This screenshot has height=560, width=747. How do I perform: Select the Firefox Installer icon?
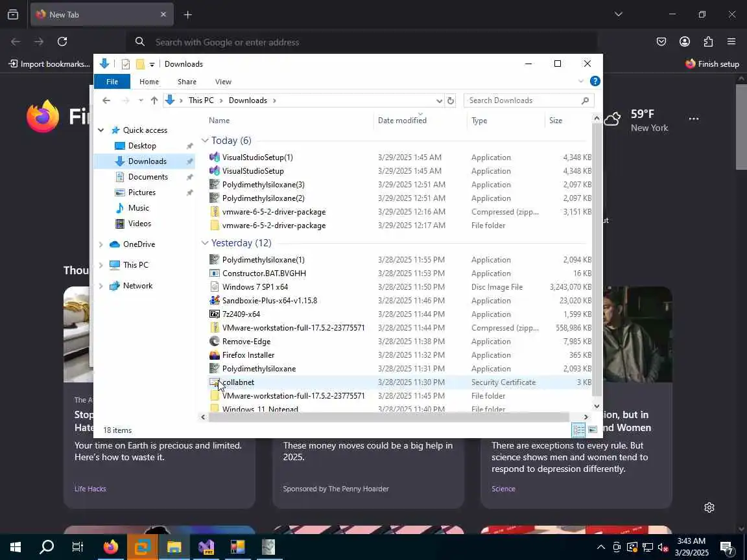[x=215, y=355]
